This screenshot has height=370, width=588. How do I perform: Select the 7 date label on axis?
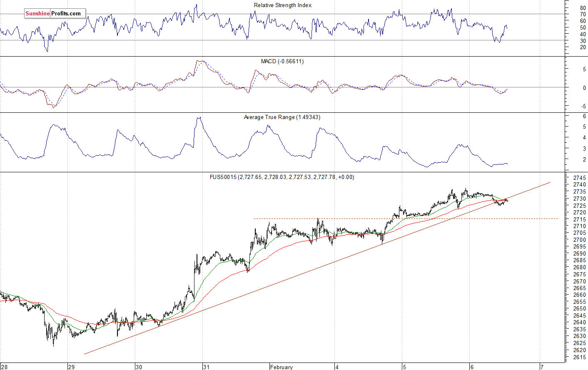542,367
